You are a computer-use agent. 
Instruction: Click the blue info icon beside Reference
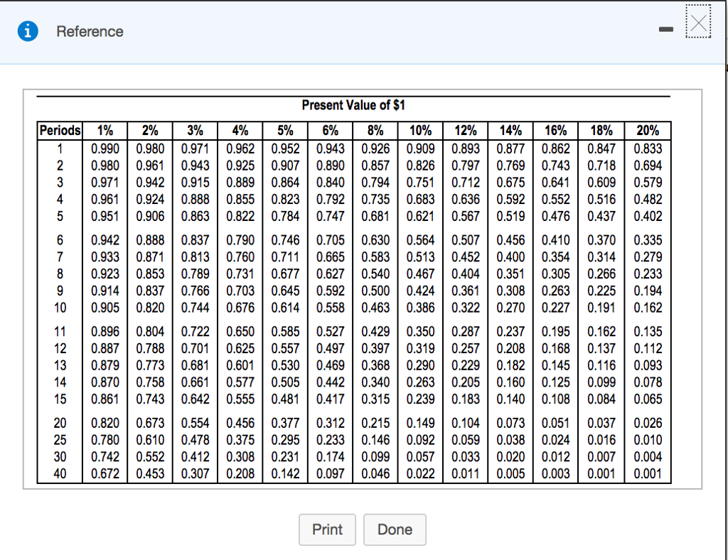[27, 31]
